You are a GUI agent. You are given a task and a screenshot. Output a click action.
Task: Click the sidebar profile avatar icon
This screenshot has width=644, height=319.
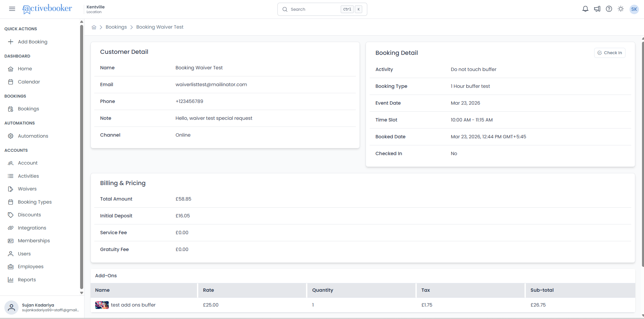coord(11,308)
